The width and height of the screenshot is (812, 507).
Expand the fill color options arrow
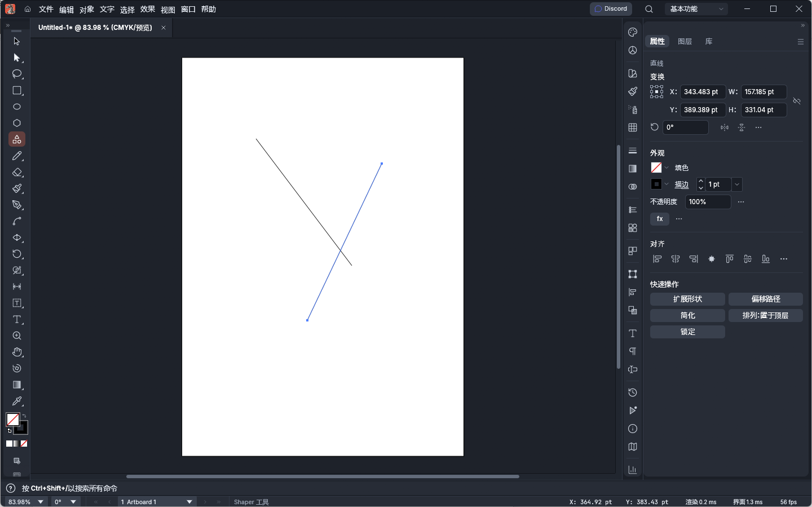[x=667, y=167]
